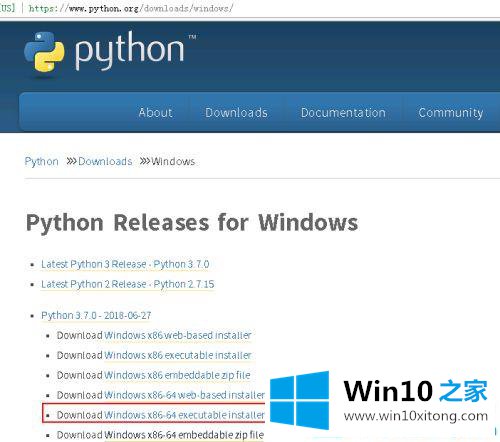
Task: Open the Documentation menu
Action: coord(343,113)
